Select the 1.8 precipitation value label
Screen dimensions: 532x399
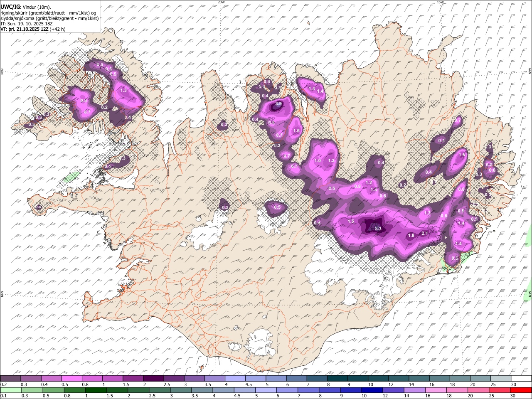(x=411, y=236)
